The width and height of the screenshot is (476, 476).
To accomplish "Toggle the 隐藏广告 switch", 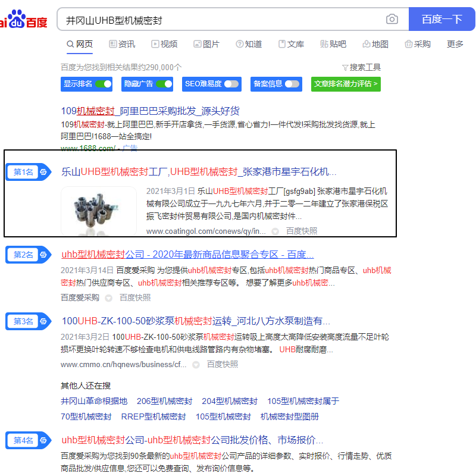I will pyautogui.click(x=164, y=84).
